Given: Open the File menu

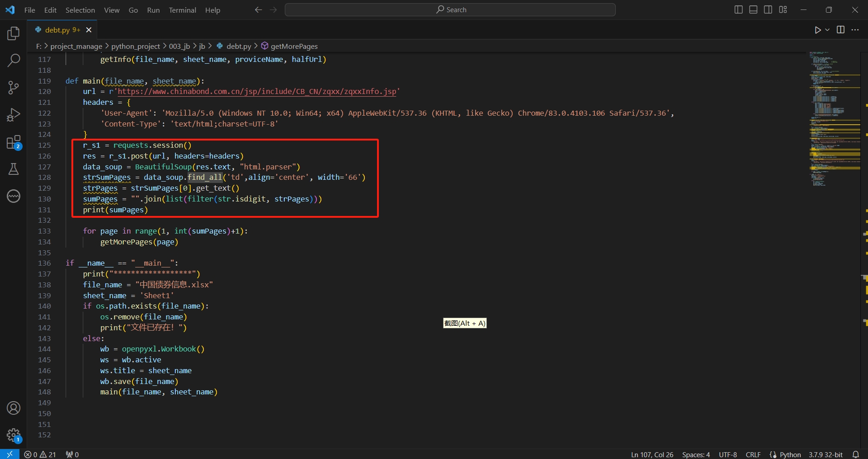Looking at the screenshot, I should click(x=30, y=10).
